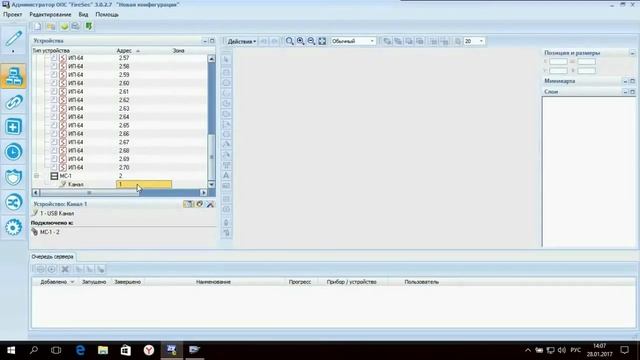Viewport: 640px width, 360px height.
Task: Open the Помощь menu
Action: tap(107, 14)
